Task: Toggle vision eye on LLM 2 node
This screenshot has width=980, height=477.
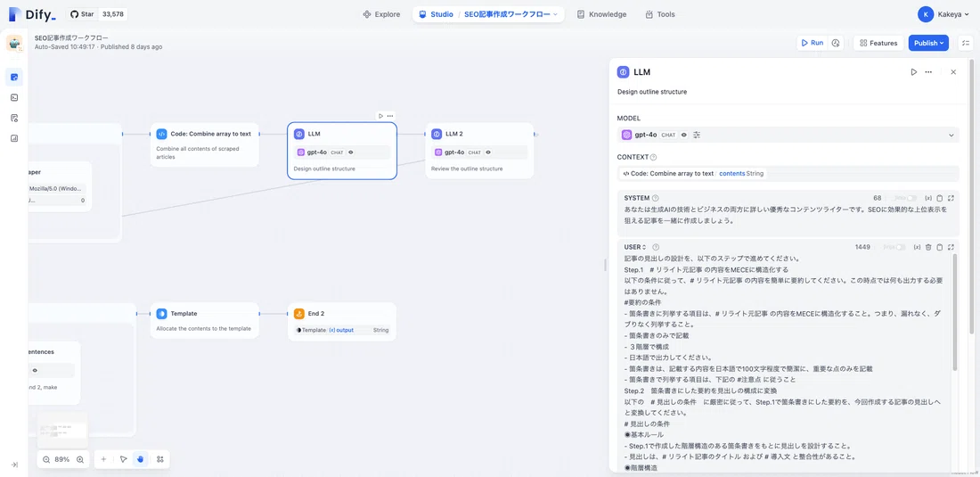Action: click(x=488, y=152)
